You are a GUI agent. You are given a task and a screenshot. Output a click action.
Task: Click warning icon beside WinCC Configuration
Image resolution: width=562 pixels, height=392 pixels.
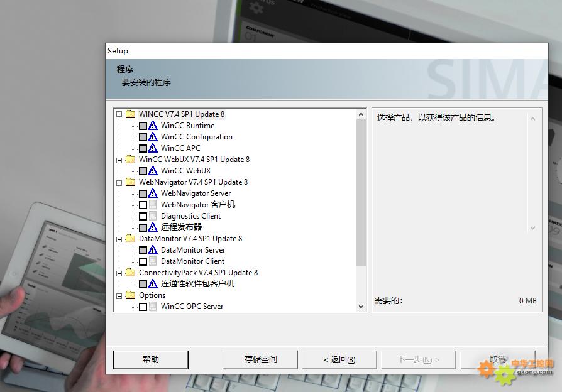[x=153, y=137]
